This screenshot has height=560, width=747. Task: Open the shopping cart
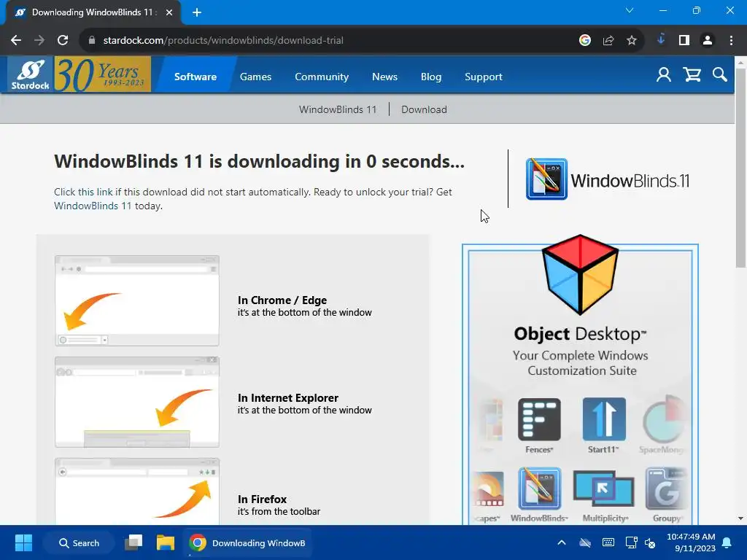pos(692,75)
